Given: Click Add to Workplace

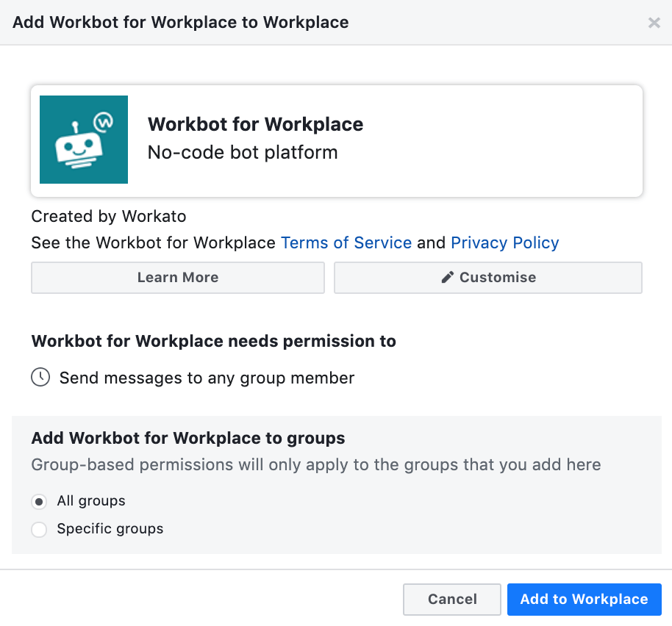Looking at the screenshot, I should [584, 599].
